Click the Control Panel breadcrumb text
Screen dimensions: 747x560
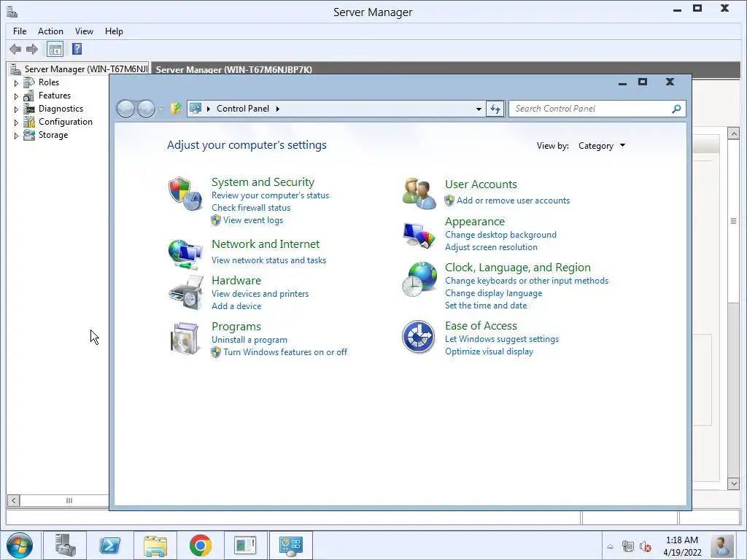[243, 109]
